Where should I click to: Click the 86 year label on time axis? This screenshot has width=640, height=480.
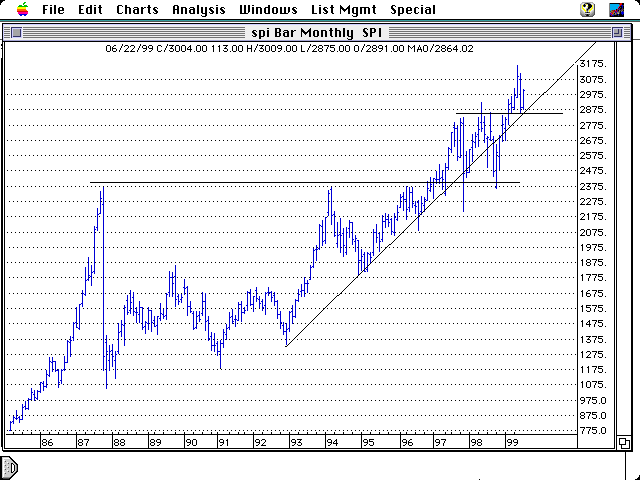click(x=47, y=442)
